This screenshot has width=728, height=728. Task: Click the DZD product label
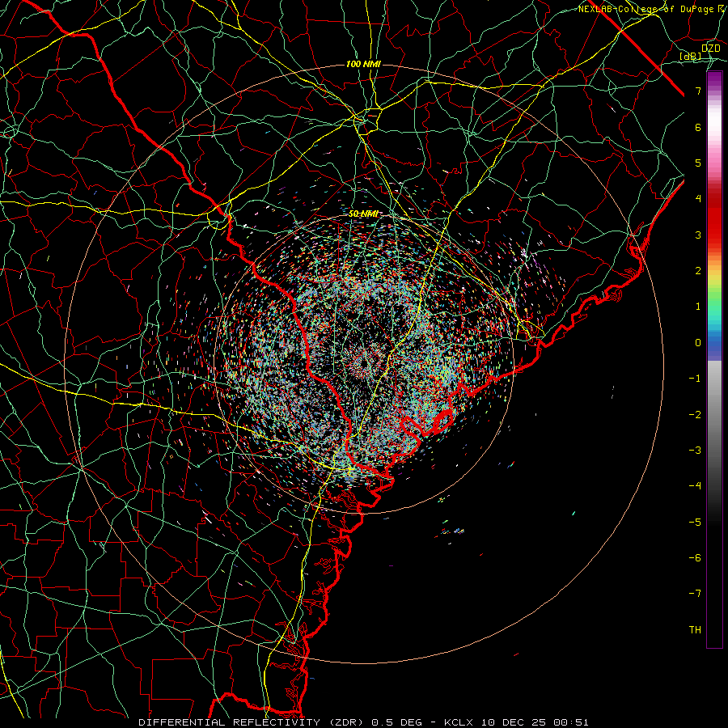710,49
